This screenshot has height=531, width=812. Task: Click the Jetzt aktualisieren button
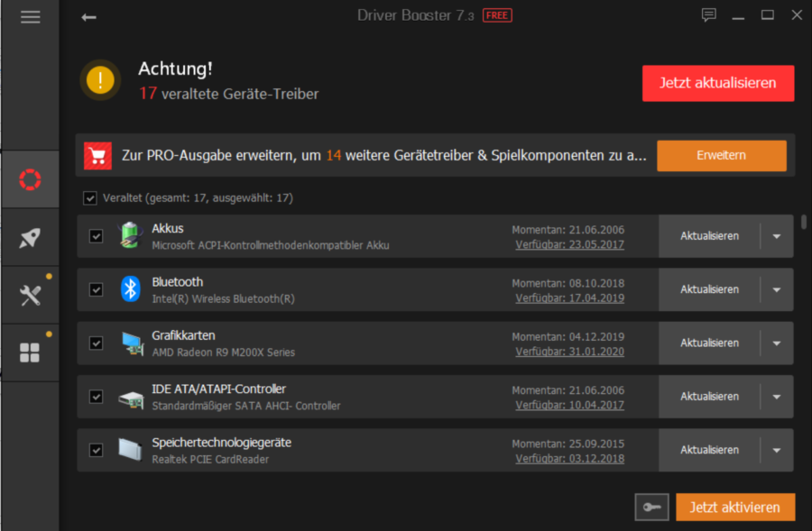(717, 82)
